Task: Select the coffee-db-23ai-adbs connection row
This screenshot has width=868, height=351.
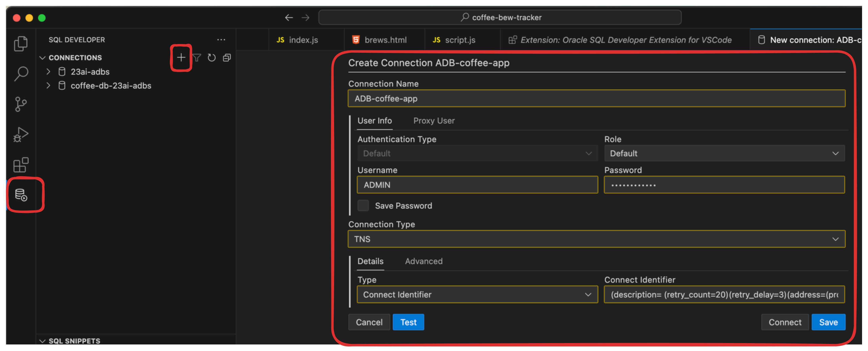Action: tap(136, 86)
